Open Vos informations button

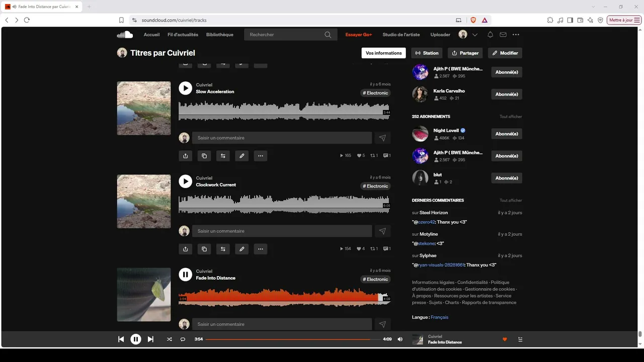tap(384, 53)
